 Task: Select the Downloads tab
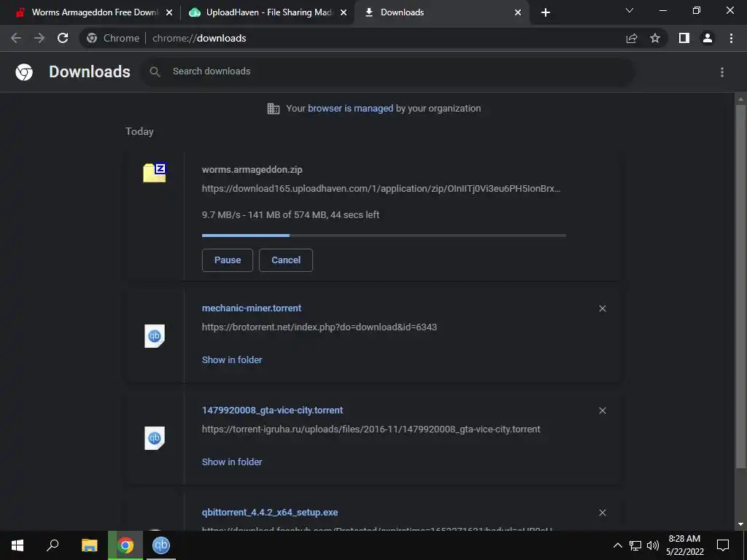[441, 12]
